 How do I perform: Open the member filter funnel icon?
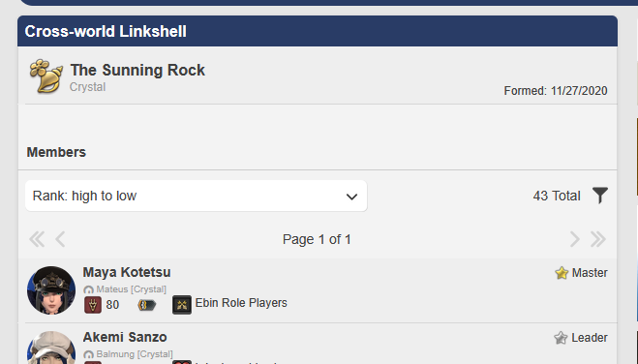tap(599, 196)
